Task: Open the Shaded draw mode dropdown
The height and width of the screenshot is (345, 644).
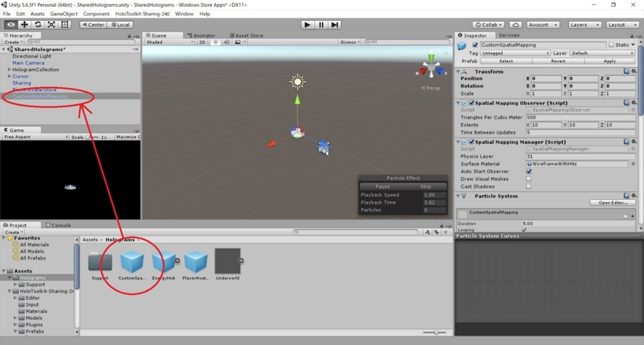Action: tap(169, 42)
